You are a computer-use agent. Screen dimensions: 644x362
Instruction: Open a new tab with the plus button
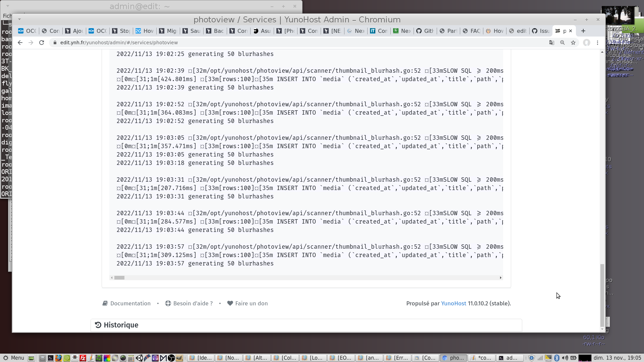coord(583,31)
